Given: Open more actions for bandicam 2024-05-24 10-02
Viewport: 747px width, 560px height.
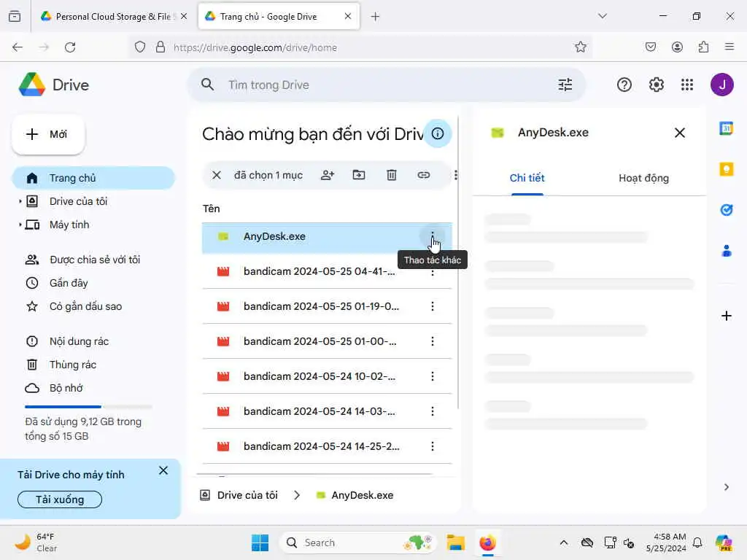Looking at the screenshot, I should click(x=432, y=376).
